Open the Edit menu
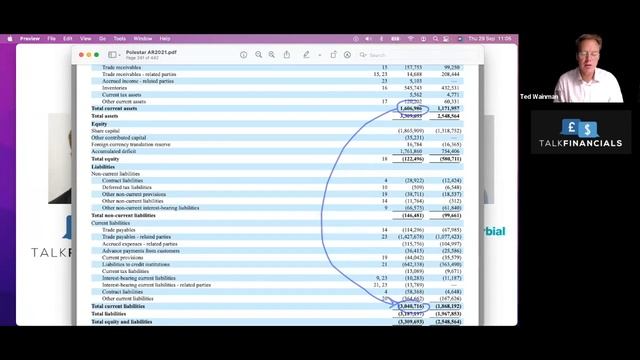Viewport: 640px width, 360px height. click(68, 39)
